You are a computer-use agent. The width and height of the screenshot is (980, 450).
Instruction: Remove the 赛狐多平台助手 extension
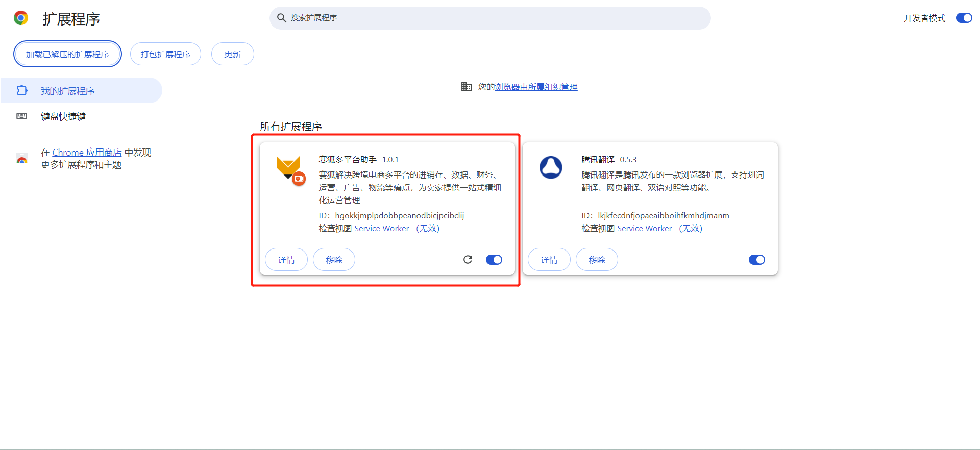[334, 260]
